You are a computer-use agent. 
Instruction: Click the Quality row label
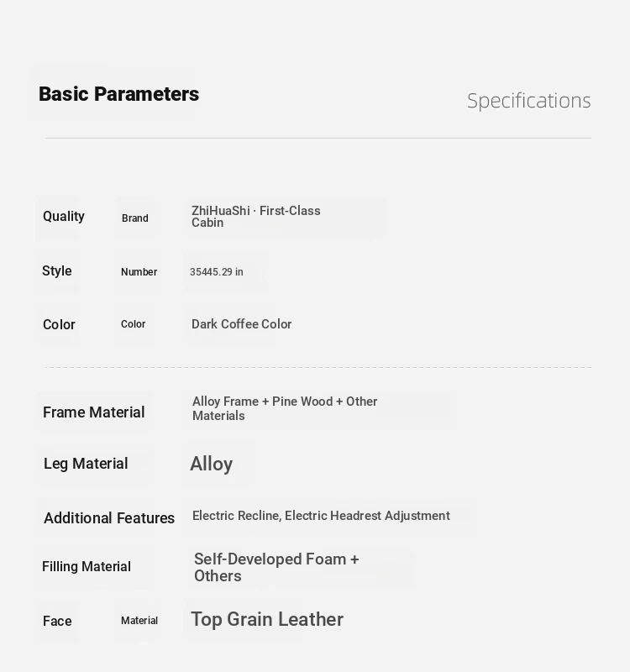[64, 217]
